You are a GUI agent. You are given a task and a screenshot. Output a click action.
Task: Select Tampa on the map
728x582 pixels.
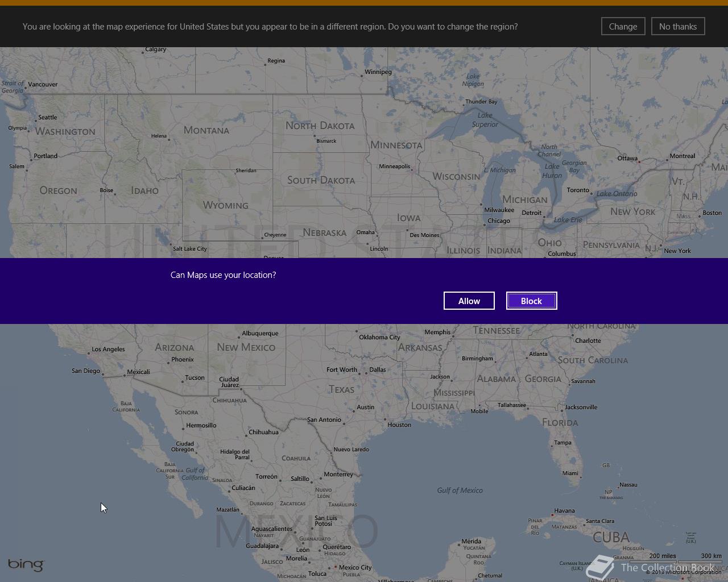[x=562, y=442]
